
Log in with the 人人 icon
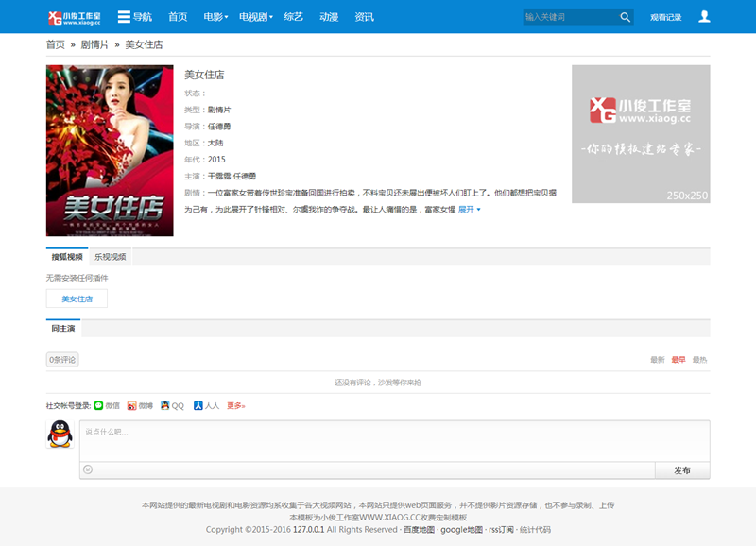point(198,406)
